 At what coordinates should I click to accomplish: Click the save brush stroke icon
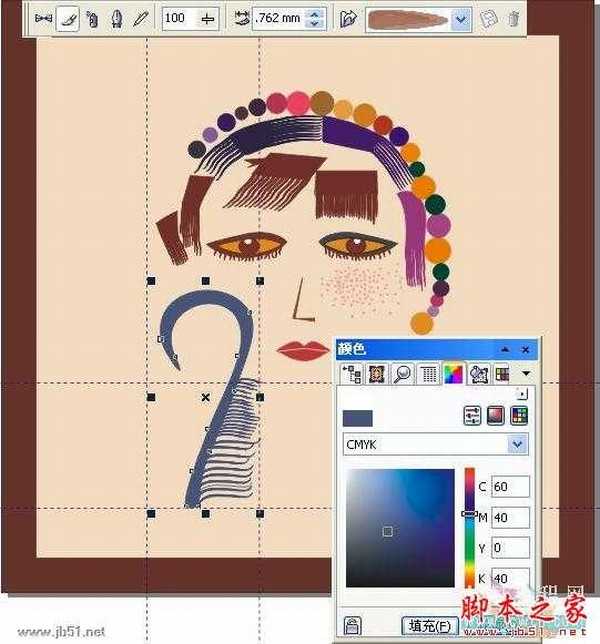(491, 18)
